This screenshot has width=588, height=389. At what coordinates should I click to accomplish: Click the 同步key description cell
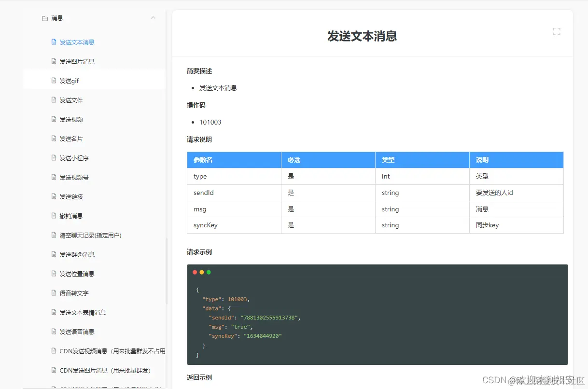pyautogui.click(x=517, y=225)
